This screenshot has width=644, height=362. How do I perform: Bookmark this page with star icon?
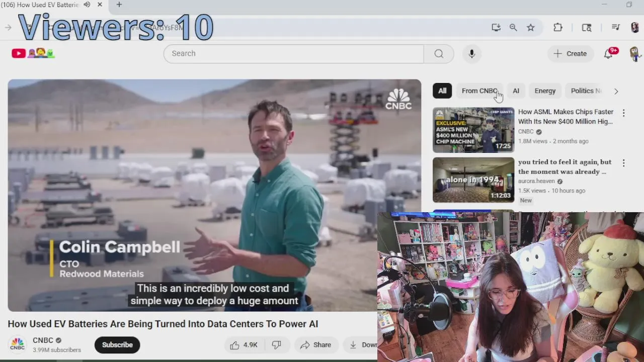pyautogui.click(x=531, y=28)
